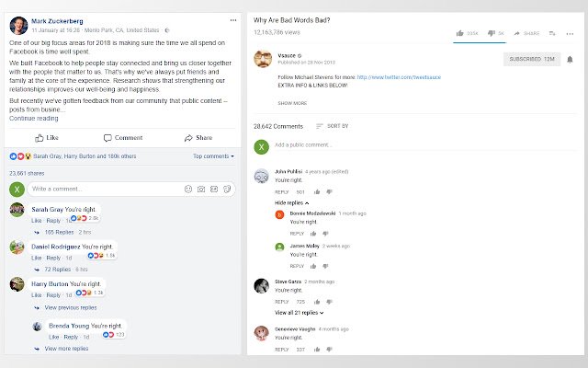Reply to Harry Burton's comment

(x=53, y=295)
